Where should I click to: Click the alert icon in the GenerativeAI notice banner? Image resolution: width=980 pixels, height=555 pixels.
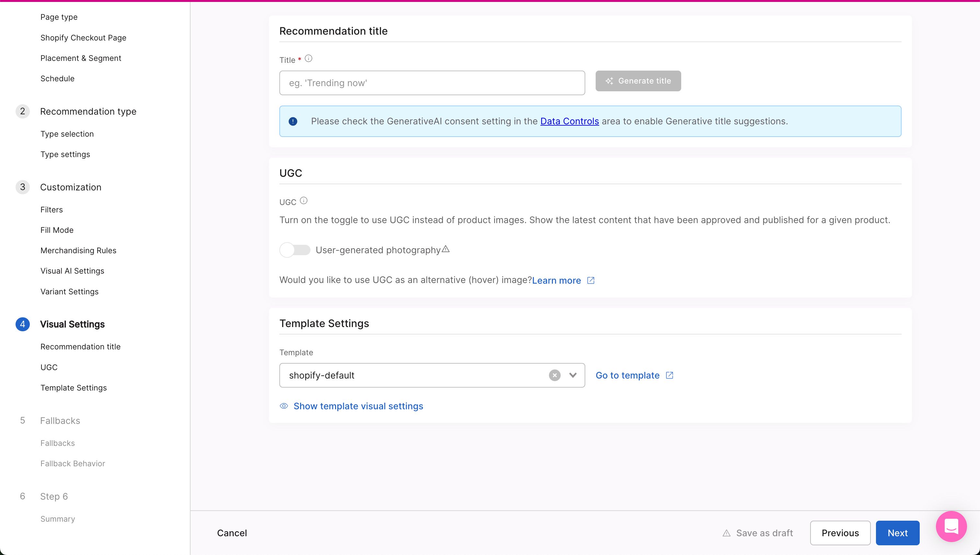click(293, 121)
